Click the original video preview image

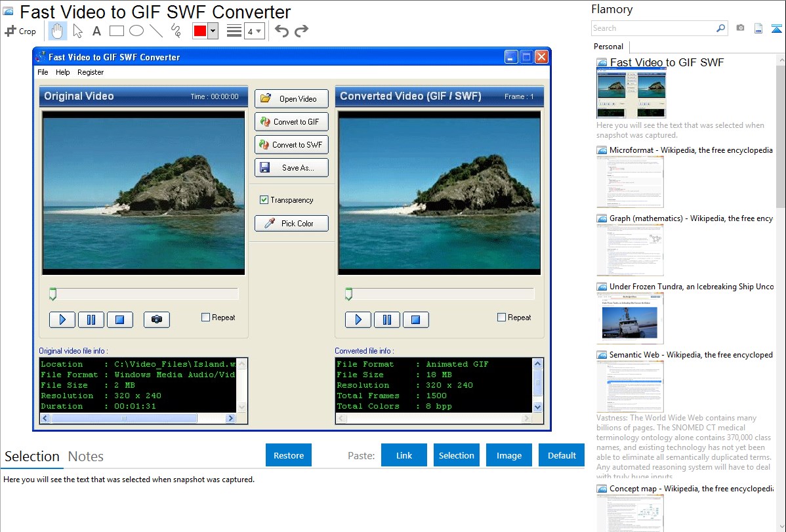pos(144,193)
